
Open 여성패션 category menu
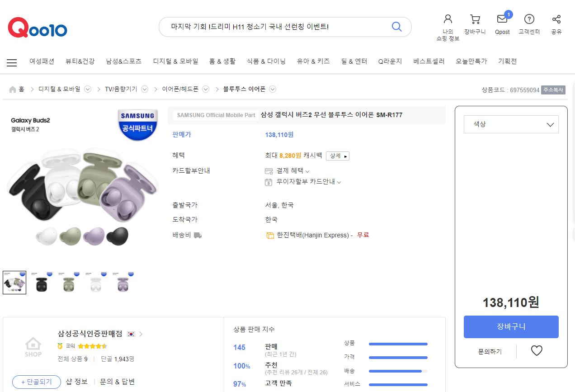point(42,61)
